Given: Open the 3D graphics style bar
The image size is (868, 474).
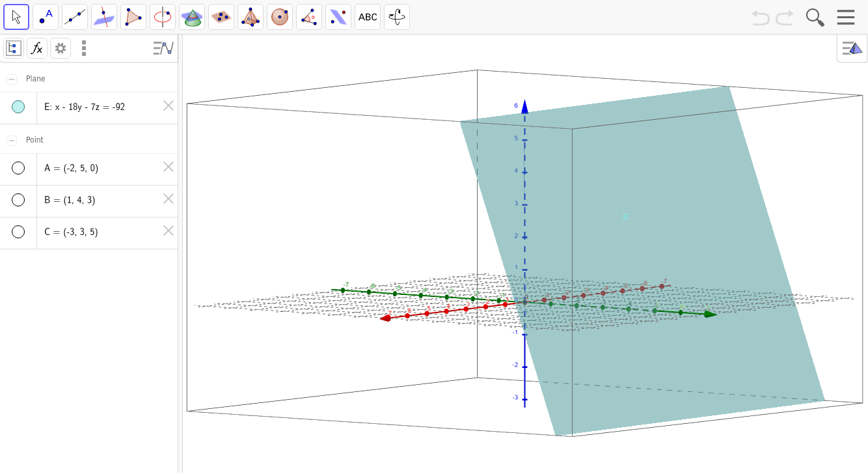Looking at the screenshot, I should (852, 48).
